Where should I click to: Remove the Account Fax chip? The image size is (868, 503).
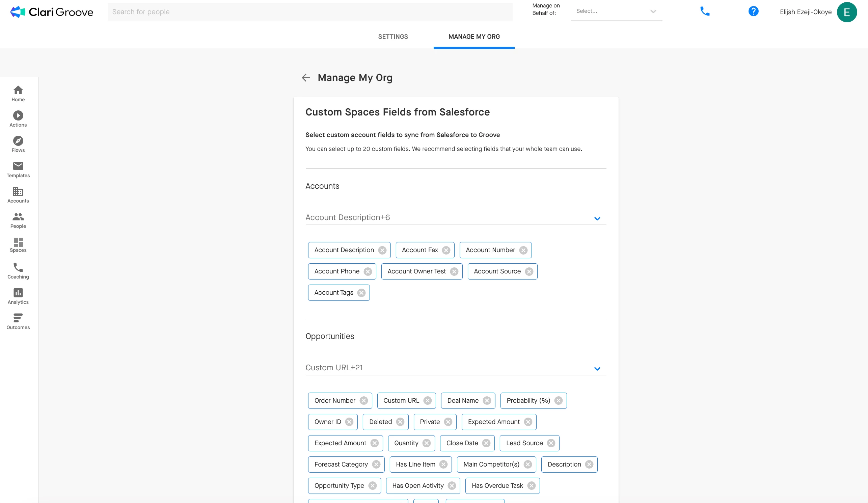(x=446, y=250)
